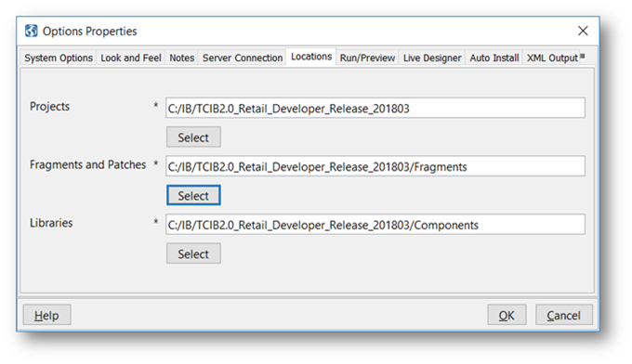Confirm the settings with OK
The image size is (632, 364).
[507, 316]
